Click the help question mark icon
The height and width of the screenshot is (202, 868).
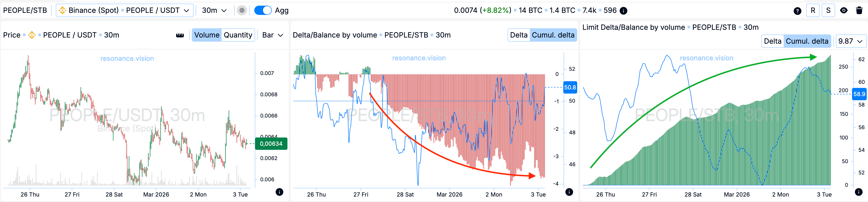(x=797, y=11)
